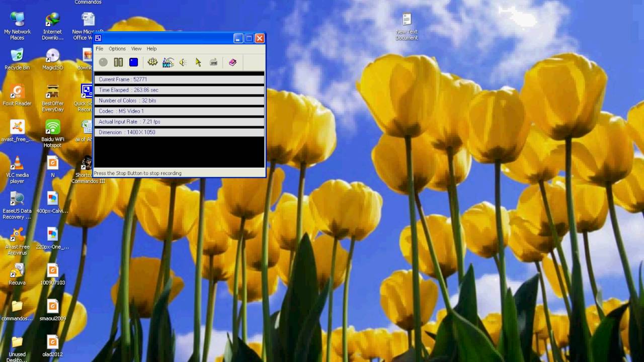644x362 pixels.
Task: Select the New Text Document icon
Action: click(x=407, y=27)
